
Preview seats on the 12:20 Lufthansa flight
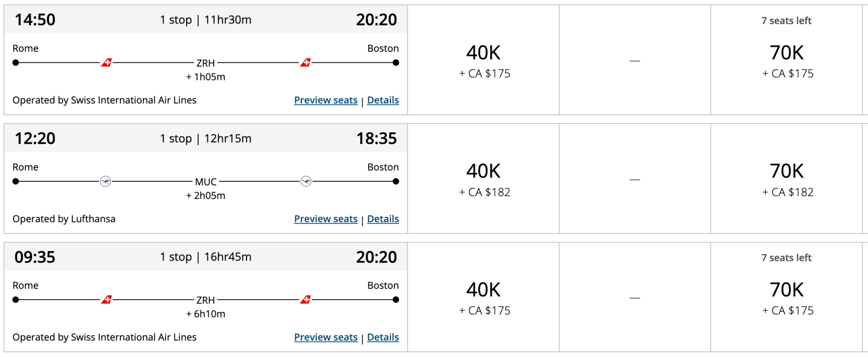(x=325, y=219)
